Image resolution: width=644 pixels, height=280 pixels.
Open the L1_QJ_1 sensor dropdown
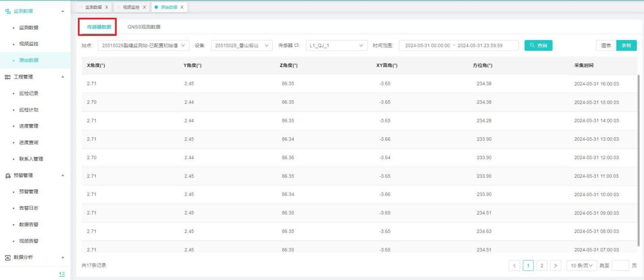[x=336, y=46]
